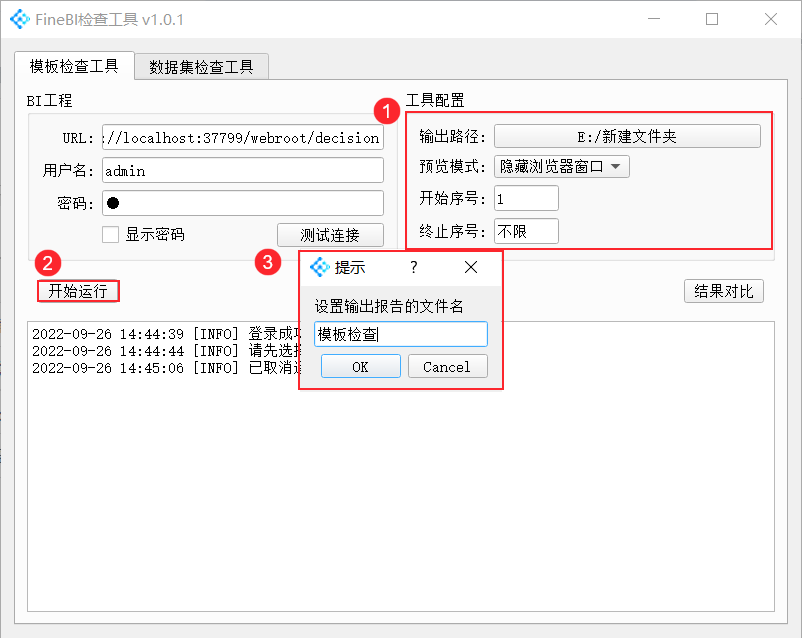Enable the 显示密码 checkbox

tap(110, 235)
